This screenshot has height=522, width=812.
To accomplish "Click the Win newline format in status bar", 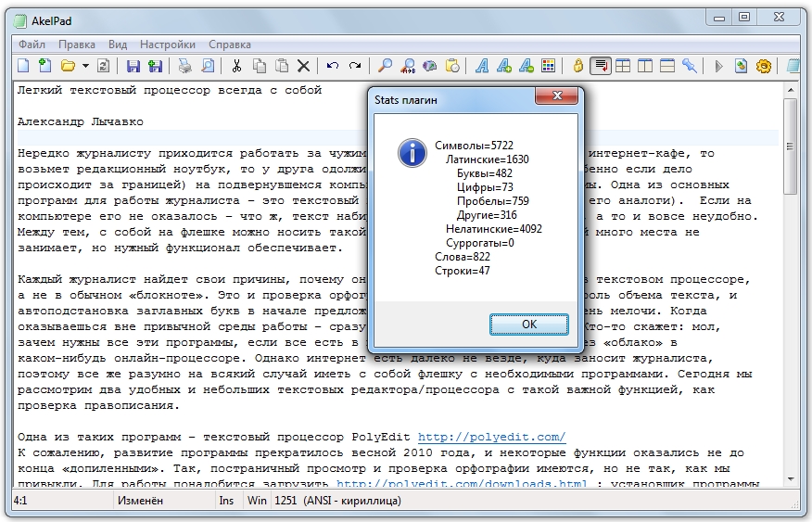I will pos(257,501).
